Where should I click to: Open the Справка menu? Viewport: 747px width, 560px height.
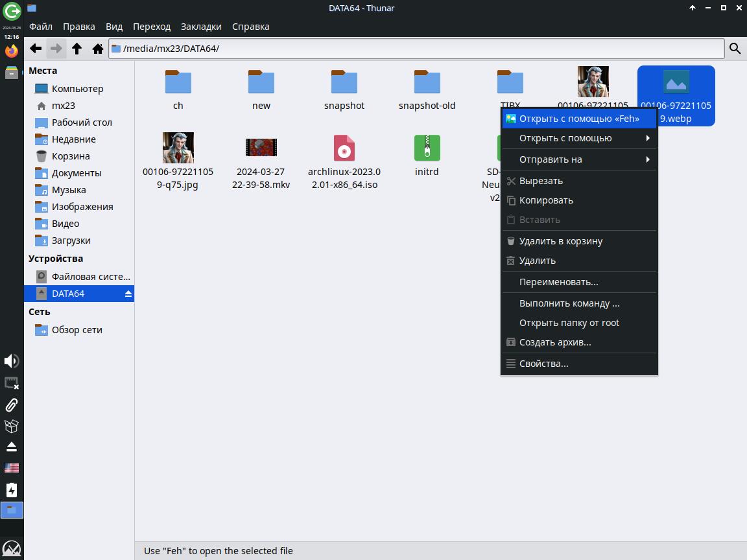pos(250,27)
